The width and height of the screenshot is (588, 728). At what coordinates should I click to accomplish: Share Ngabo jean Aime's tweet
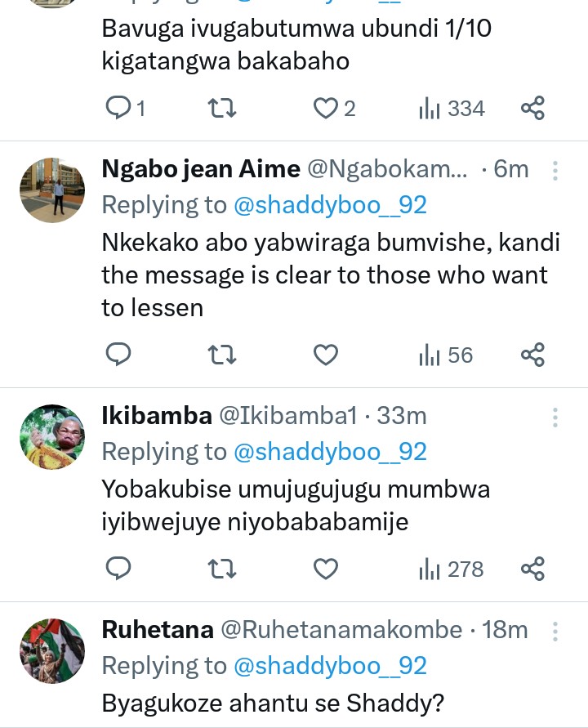(x=532, y=355)
